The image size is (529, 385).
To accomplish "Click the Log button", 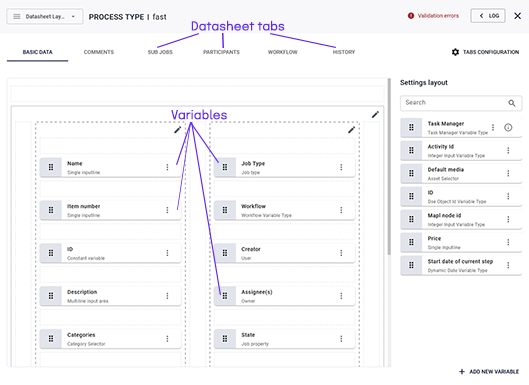I will coord(488,16).
